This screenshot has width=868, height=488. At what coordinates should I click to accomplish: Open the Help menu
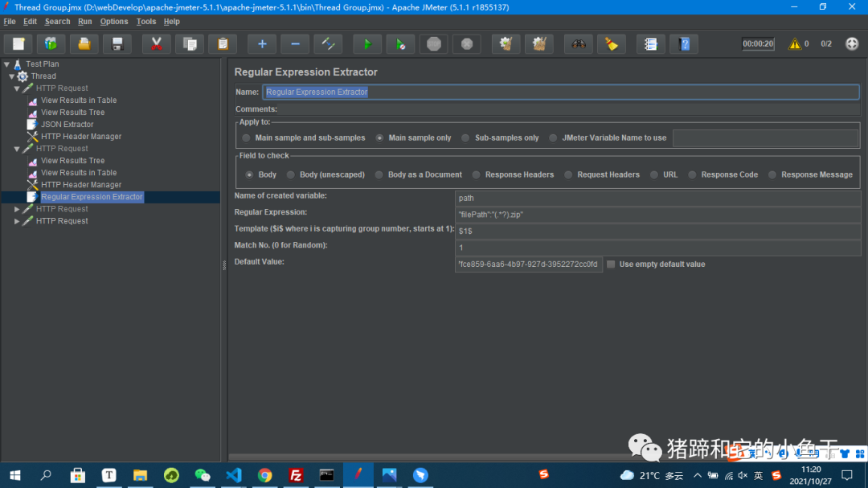(x=172, y=22)
